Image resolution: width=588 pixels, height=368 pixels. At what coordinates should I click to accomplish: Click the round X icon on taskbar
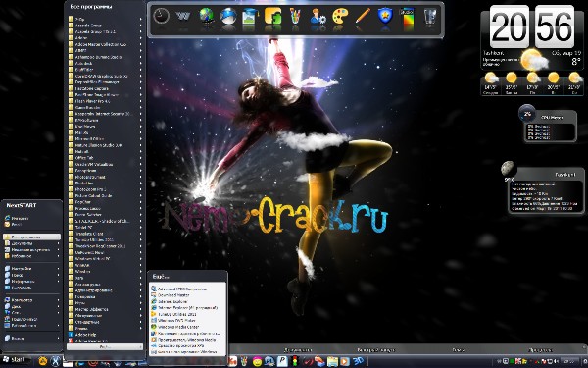[56, 361]
